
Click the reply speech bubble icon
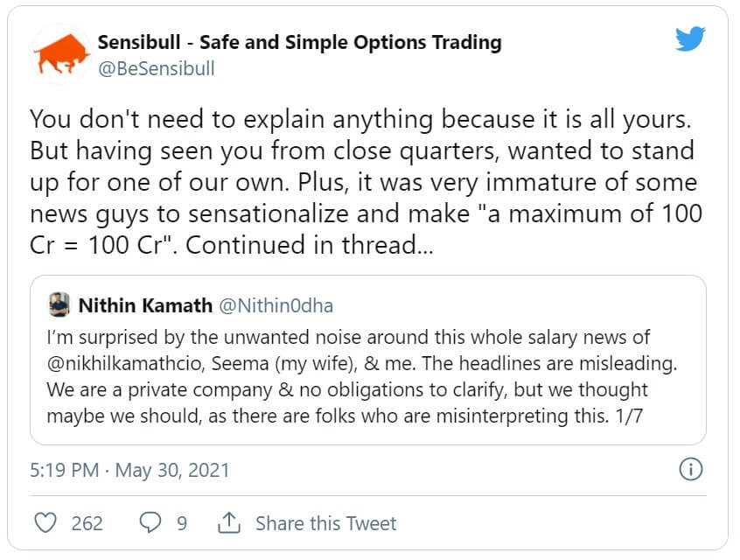150,523
